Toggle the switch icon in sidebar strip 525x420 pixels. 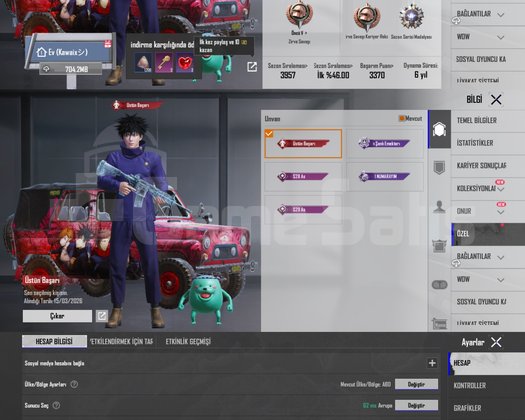pyautogui.click(x=439, y=285)
